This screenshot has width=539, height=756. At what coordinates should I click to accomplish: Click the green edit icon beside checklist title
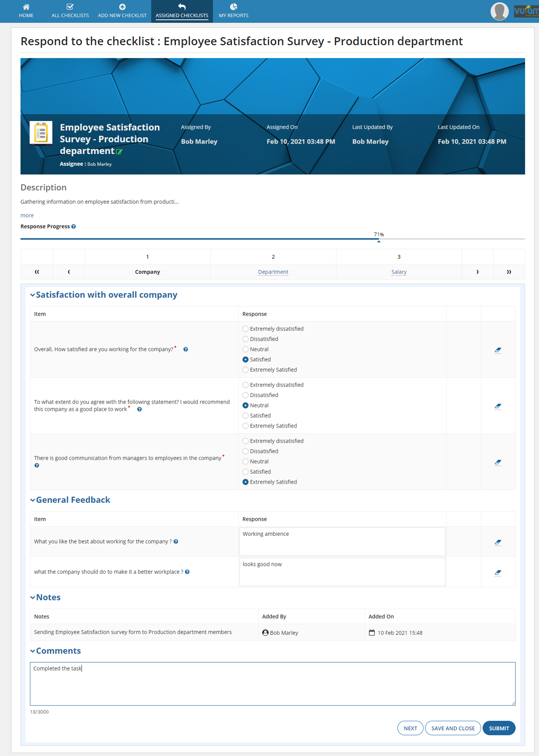tap(119, 152)
